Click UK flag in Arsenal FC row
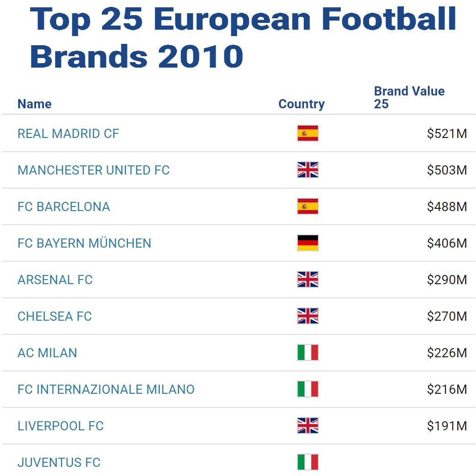Image resolution: width=476 pixels, height=476 pixels. point(307,280)
